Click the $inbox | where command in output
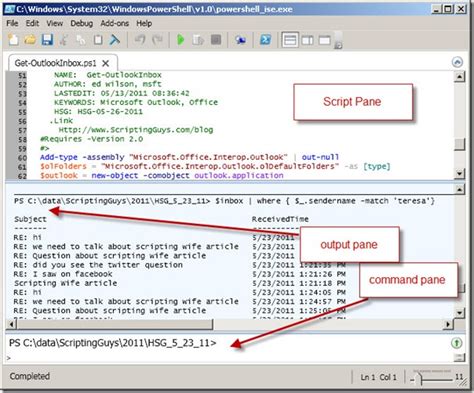The image size is (474, 393). (325, 201)
